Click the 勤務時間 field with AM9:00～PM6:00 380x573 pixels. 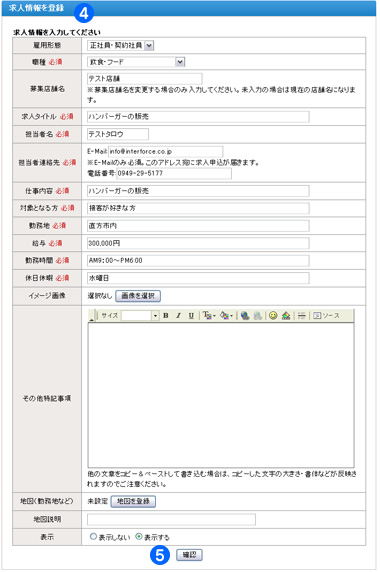pos(198,261)
